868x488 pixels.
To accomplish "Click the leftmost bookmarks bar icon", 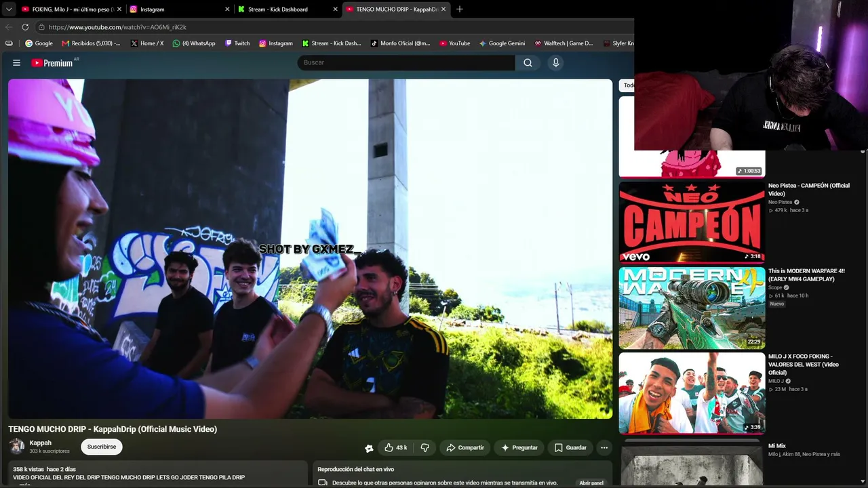I will 9,43.
